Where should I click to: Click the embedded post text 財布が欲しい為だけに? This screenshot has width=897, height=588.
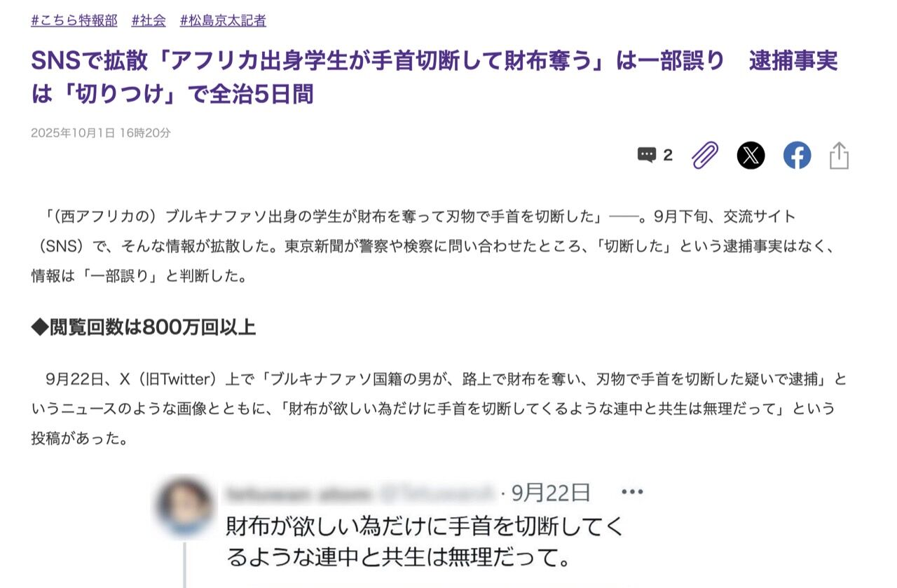click(425, 542)
